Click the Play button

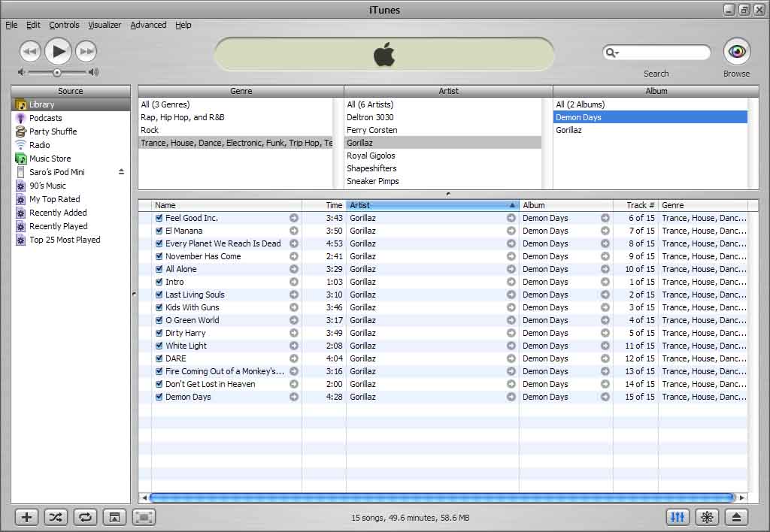point(59,51)
